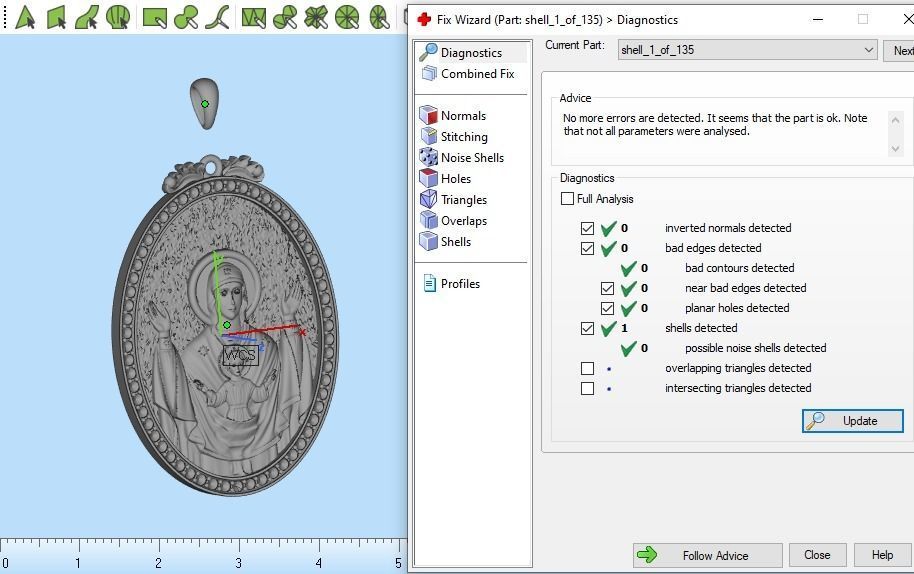Pick the triangle mesh marking tool
The width and height of the screenshot is (914, 574).
pos(254,17)
